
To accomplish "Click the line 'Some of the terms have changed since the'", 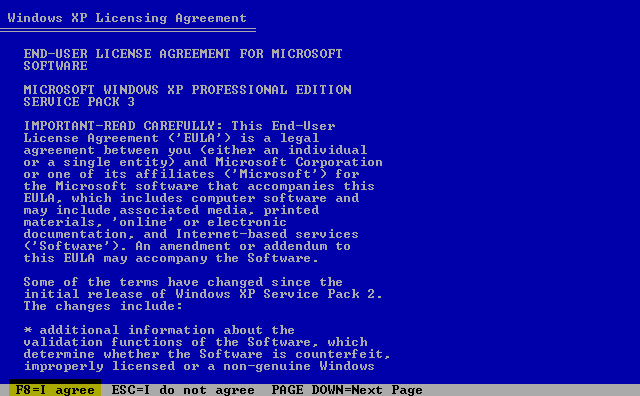I will click(183, 282).
